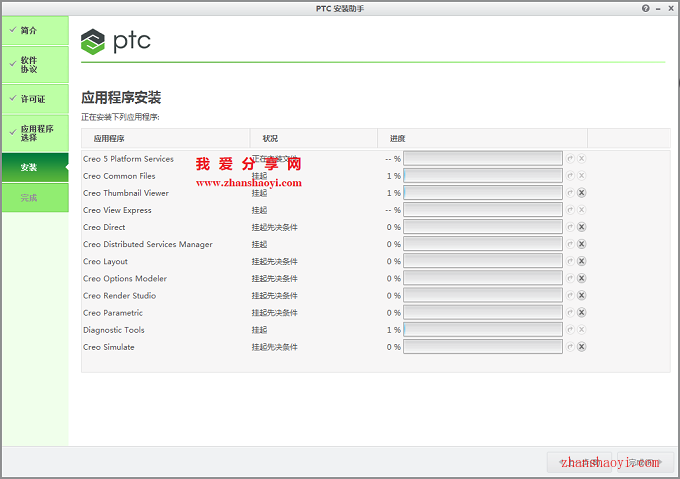Cancel the Creo Simulate installation
The height and width of the screenshot is (479, 680).
pyautogui.click(x=582, y=347)
